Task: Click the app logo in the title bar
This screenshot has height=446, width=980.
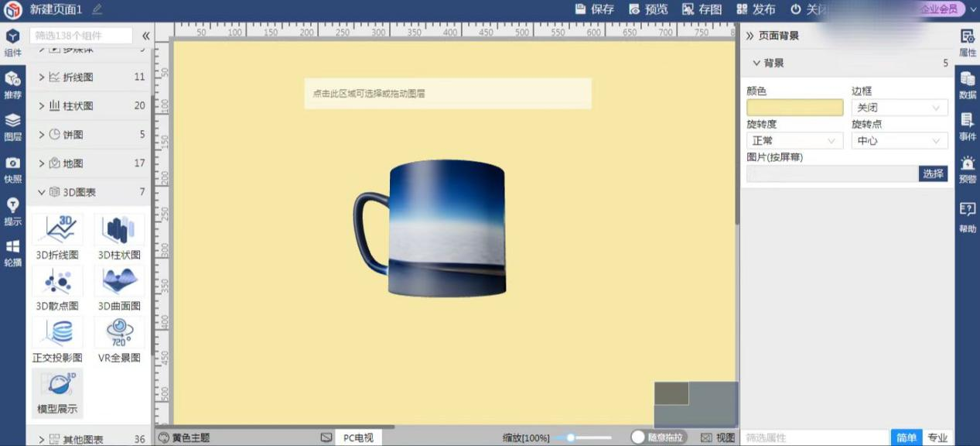Action: (x=12, y=9)
